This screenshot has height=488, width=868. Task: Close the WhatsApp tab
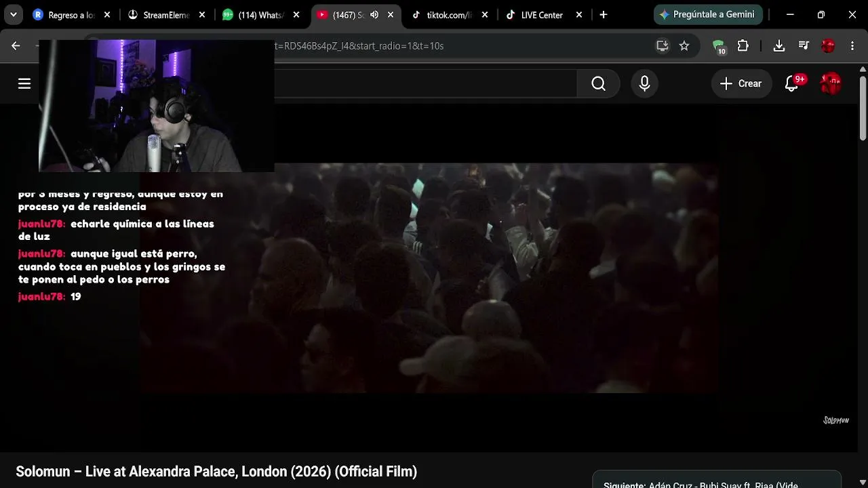[296, 15]
